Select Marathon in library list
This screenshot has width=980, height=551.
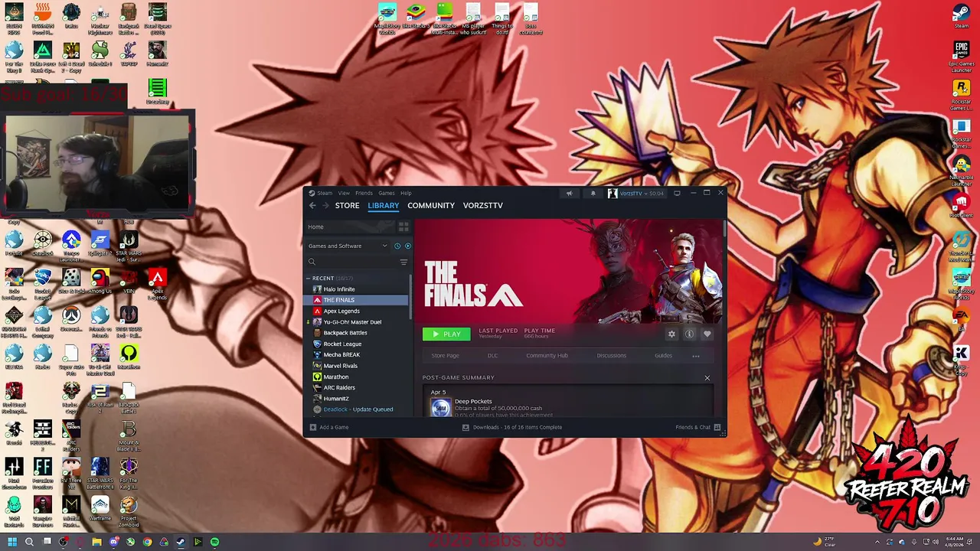[x=358, y=377]
